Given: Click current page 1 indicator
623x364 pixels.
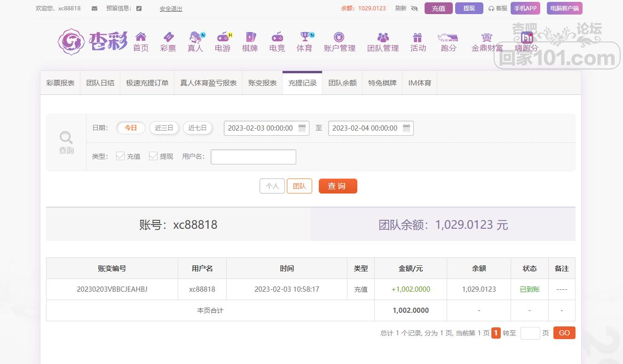Looking at the screenshot, I should point(496,333).
